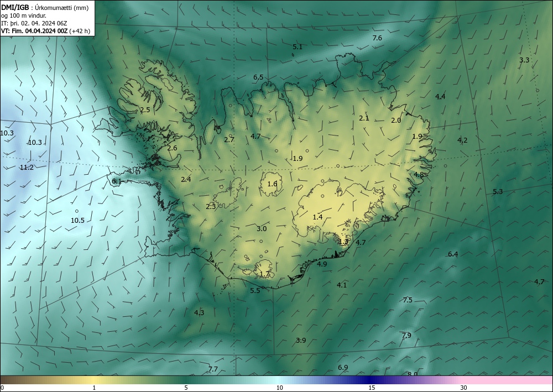The width and height of the screenshot is (553, 392).
Task: Click the initial time line "IT: þri. 02. 04. 2024 06Z"
Action: 34,23
